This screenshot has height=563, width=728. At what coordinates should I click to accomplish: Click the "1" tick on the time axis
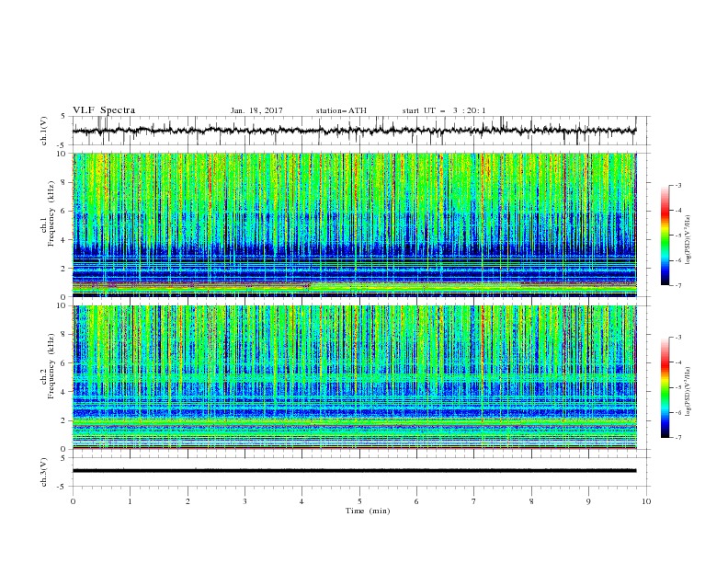[130, 501]
